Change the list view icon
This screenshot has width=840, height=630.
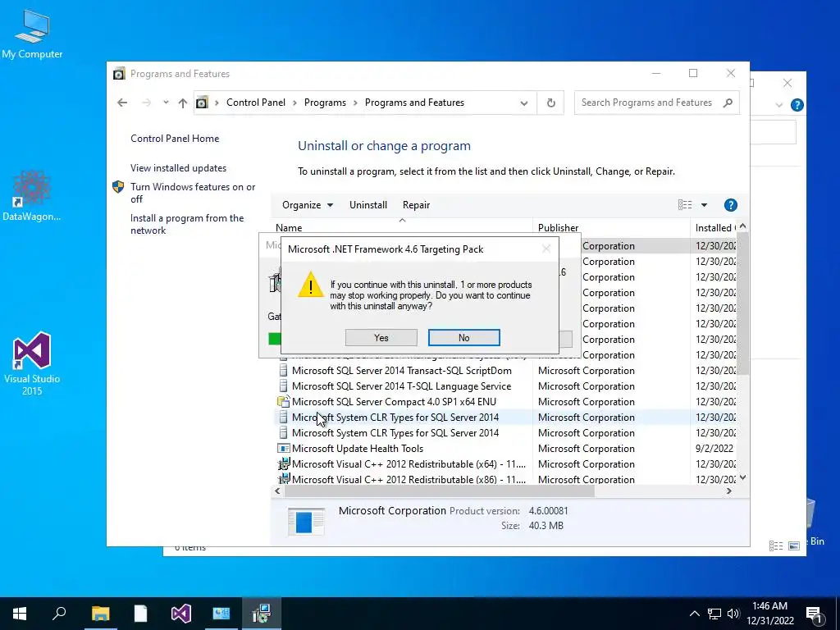pos(685,204)
